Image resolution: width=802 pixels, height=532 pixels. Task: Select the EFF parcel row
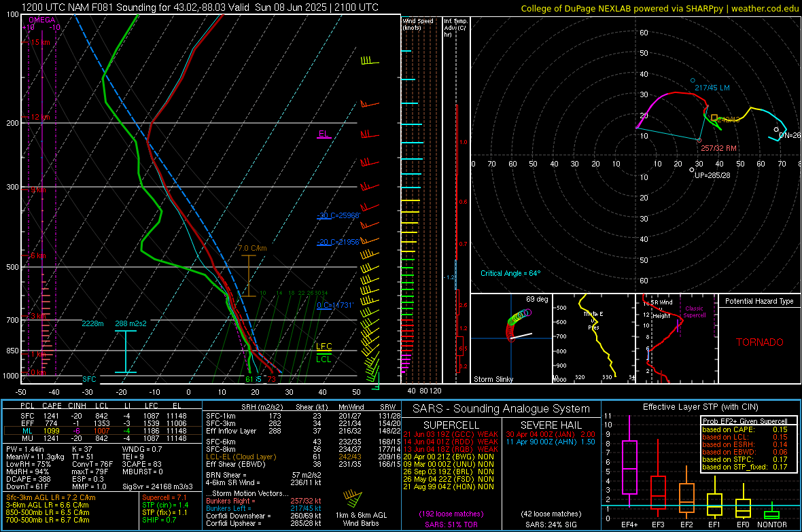(x=103, y=423)
